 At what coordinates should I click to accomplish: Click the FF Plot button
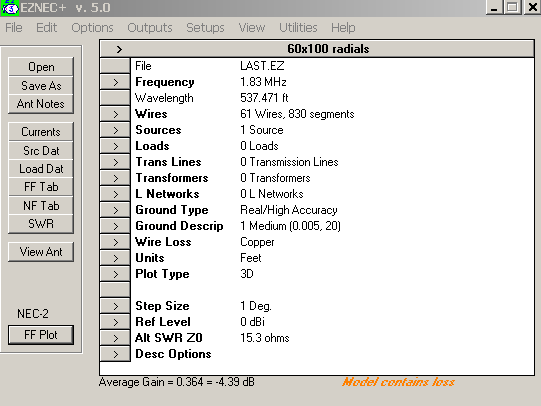41,335
